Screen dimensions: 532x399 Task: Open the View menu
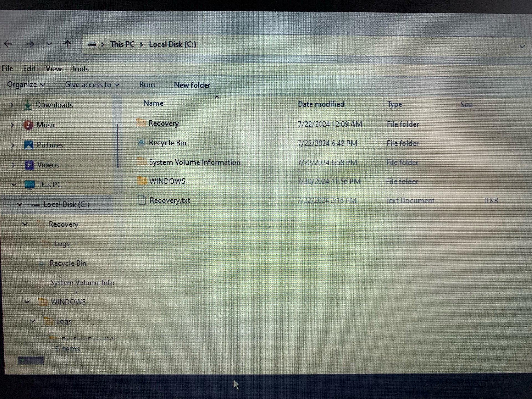(x=53, y=69)
